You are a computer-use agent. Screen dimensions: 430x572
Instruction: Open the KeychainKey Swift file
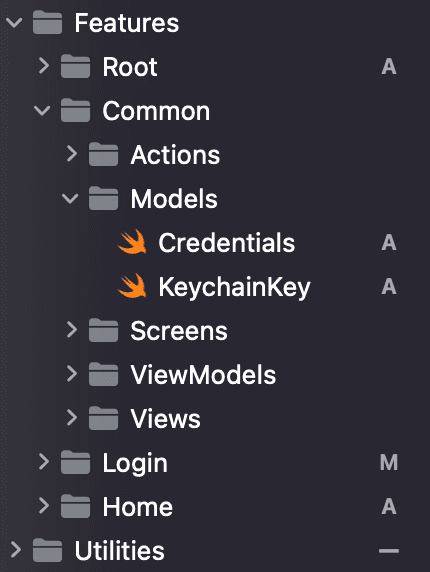click(x=235, y=288)
